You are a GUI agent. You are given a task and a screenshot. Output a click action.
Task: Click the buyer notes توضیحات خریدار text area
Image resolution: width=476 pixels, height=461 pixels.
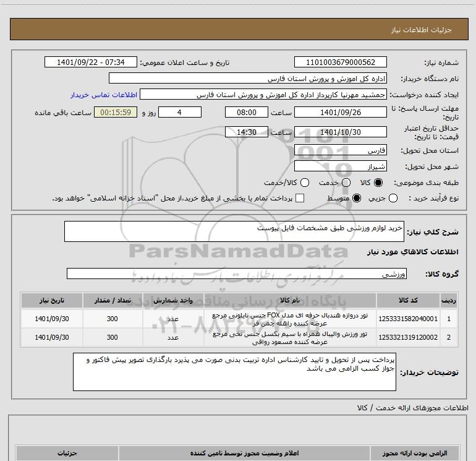click(x=234, y=372)
